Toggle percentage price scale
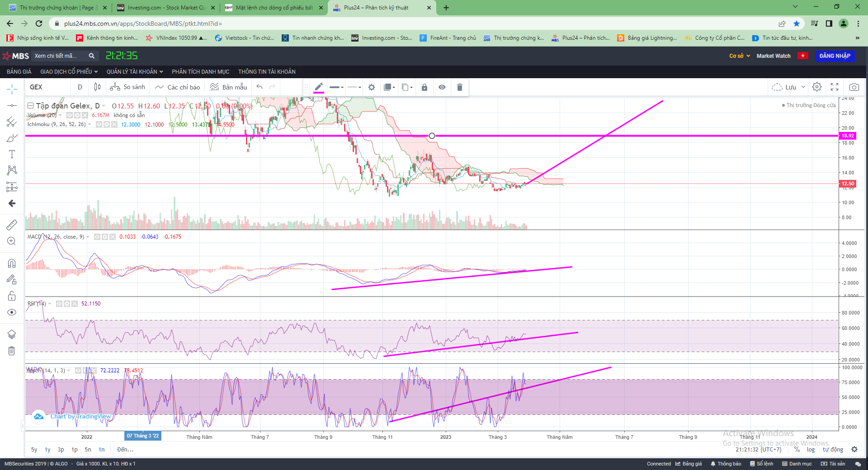This screenshot has width=868, height=470. click(797, 449)
